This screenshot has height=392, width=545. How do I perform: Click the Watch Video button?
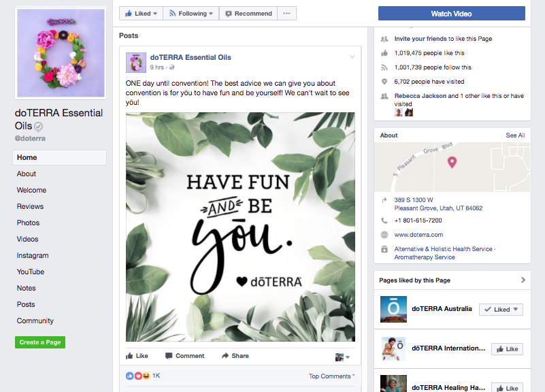click(x=452, y=14)
